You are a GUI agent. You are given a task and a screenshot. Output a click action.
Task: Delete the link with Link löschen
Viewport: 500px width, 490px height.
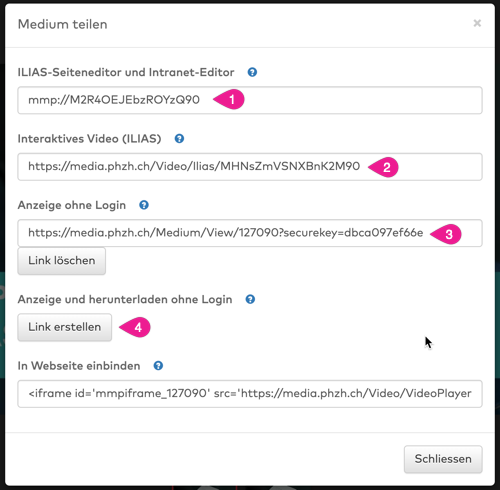[x=62, y=261]
